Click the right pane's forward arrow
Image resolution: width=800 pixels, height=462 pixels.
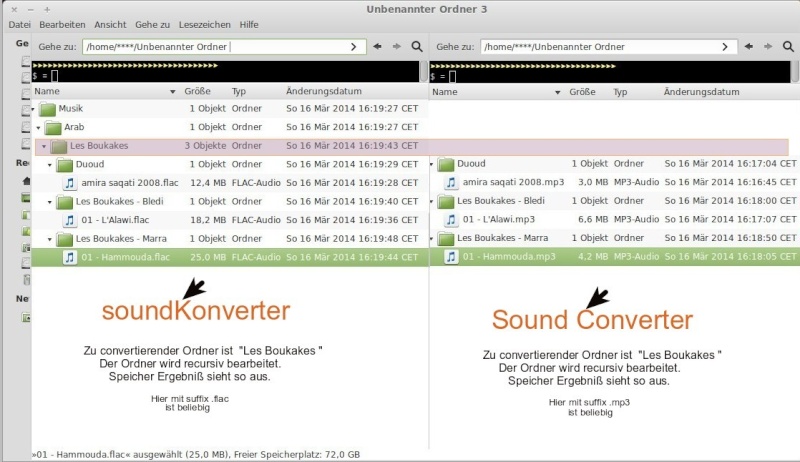(x=768, y=47)
